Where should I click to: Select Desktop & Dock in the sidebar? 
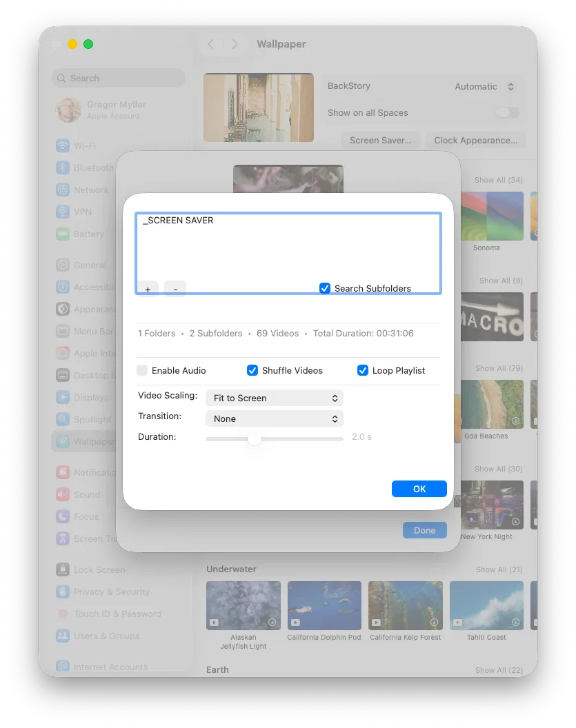pyautogui.click(x=86, y=375)
